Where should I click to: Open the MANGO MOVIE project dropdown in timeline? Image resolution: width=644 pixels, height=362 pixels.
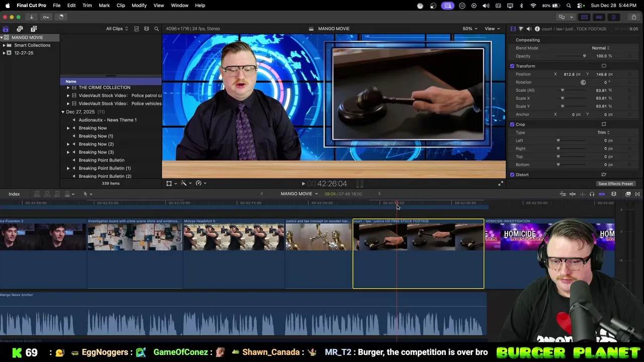tap(299, 194)
